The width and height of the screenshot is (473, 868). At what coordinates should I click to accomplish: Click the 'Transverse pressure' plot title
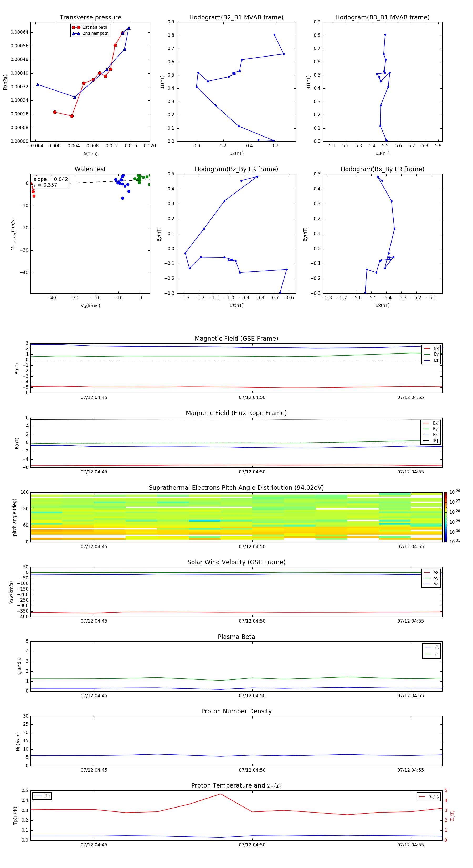pos(90,18)
